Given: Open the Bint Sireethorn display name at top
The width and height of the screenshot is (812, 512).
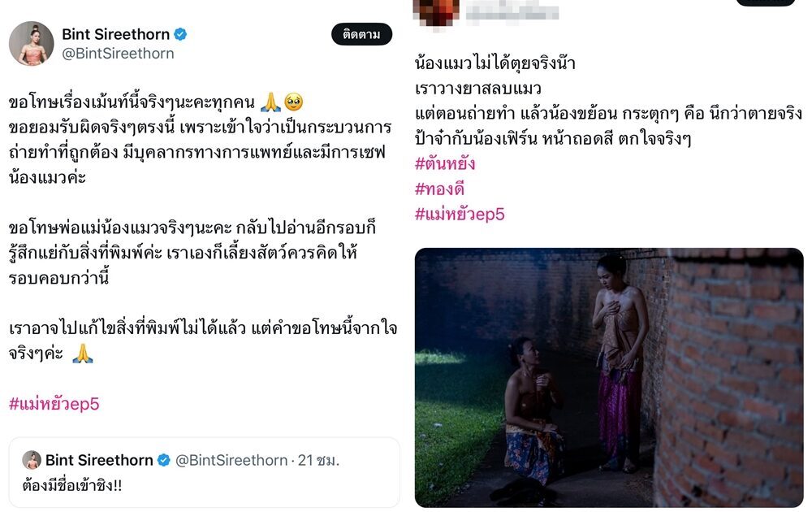Looking at the screenshot, I should [115, 34].
